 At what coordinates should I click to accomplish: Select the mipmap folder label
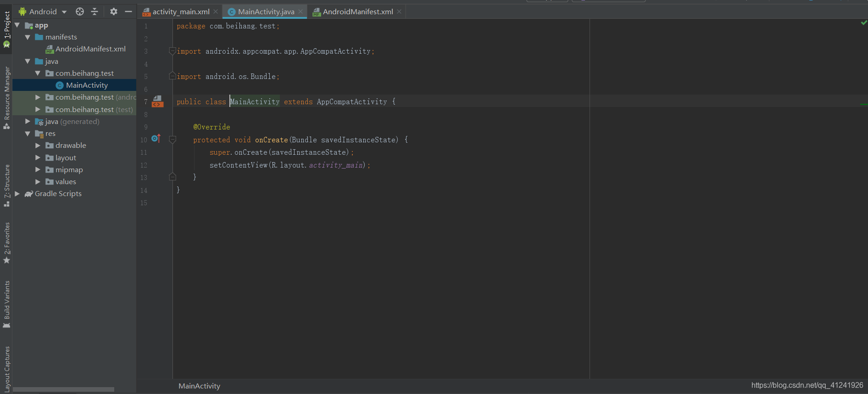[x=69, y=170]
